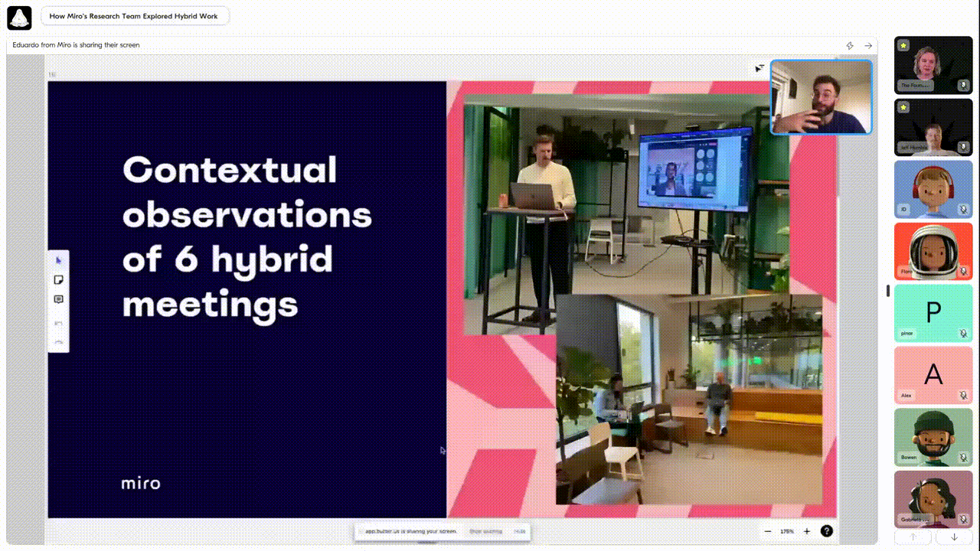Click the arrow icon in screen share bar
This screenshot has width=980, height=551.
coord(868,46)
